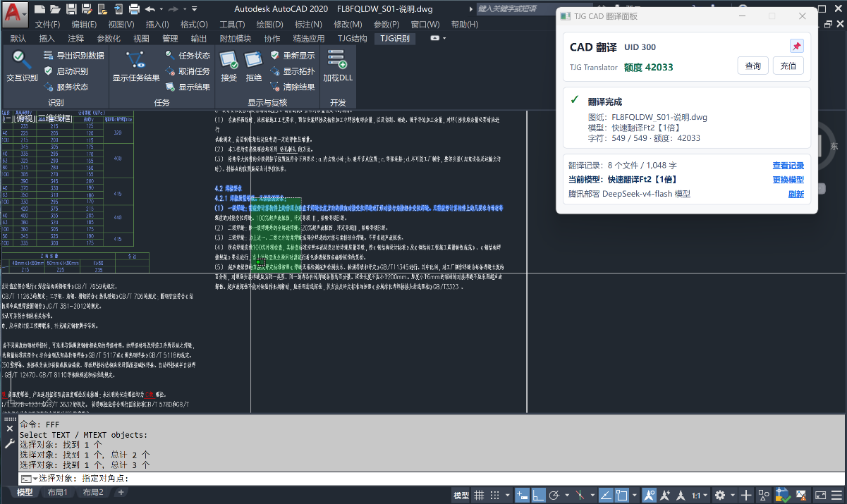Click the New drawing icon in quick access toolbar

click(x=40, y=9)
